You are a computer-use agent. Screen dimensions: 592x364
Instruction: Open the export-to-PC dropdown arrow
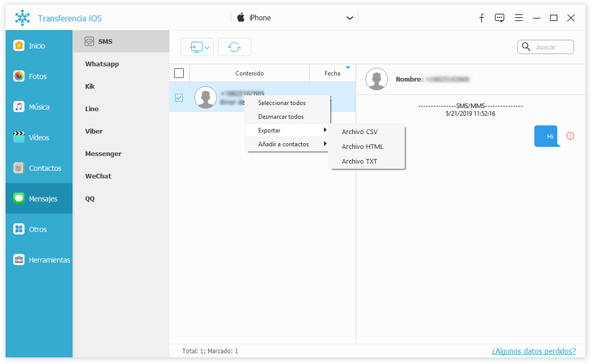coord(208,47)
